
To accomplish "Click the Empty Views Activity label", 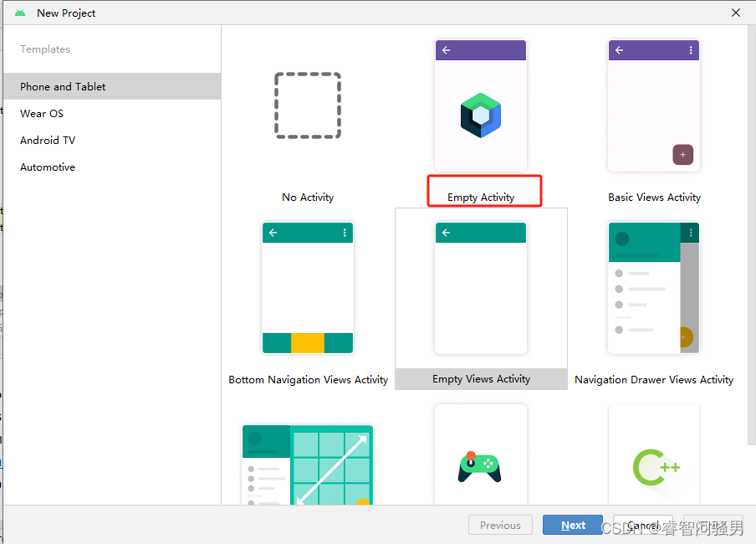I will click(x=481, y=379).
